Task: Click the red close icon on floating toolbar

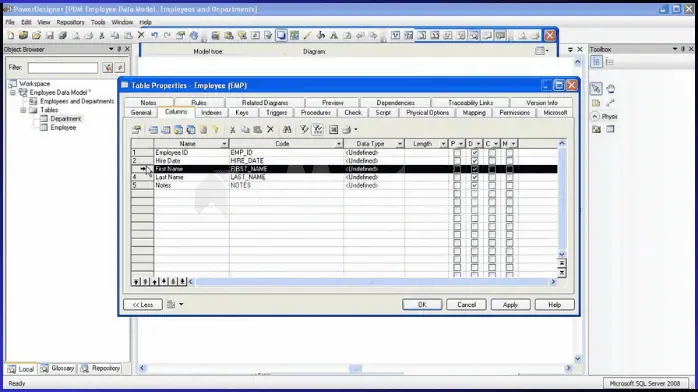Action: click(550, 35)
